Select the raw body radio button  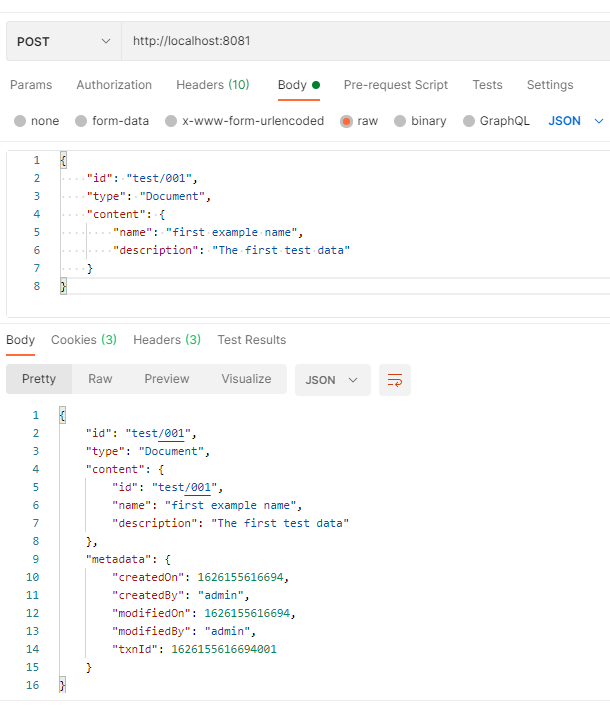tap(346, 121)
